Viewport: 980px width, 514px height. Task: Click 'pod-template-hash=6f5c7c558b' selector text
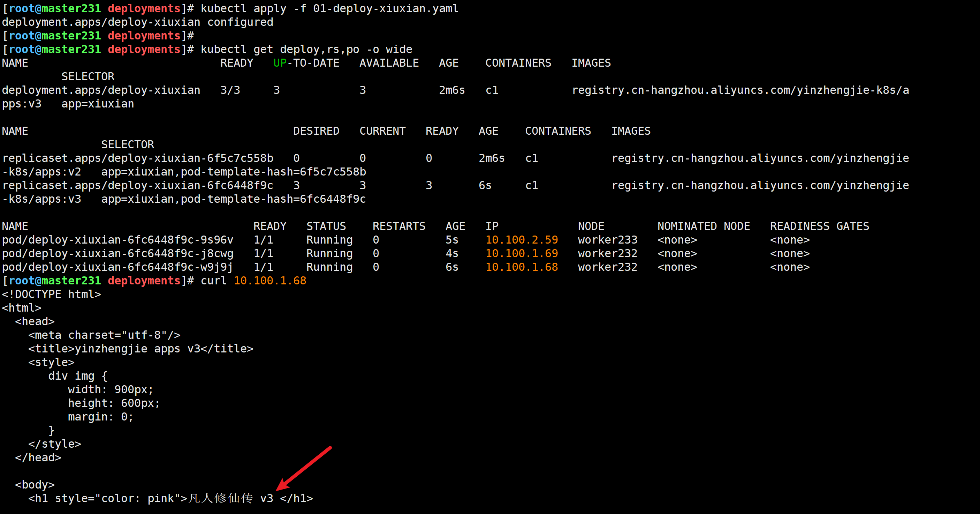[x=273, y=172]
